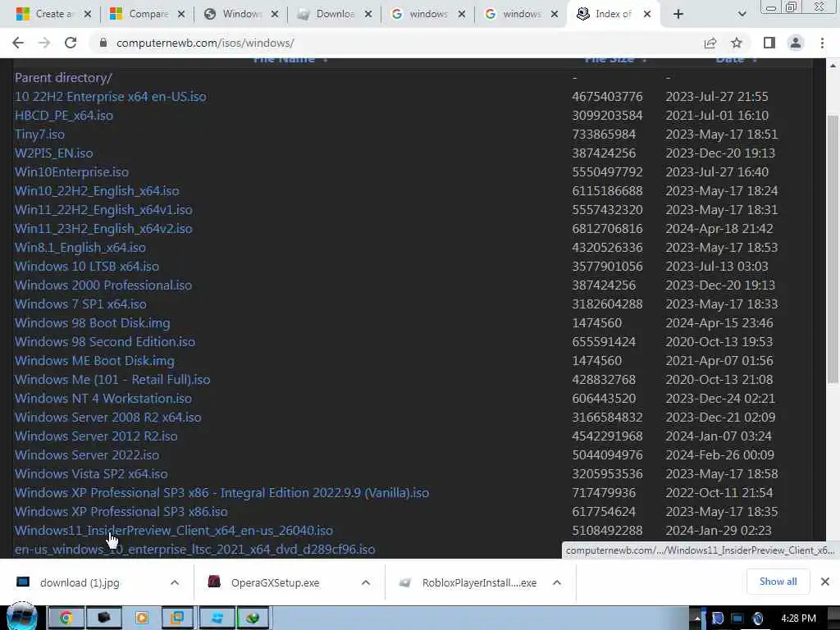840x630 pixels.
Task: Click XP Professional SP3 Integral Edition (Vanilla).iso
Action: point(221,493)
